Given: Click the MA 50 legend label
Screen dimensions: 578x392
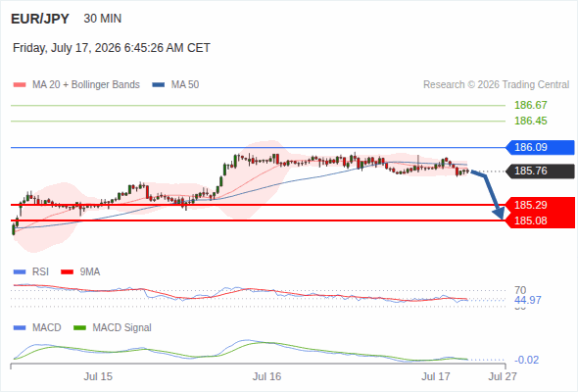Looking at the screenshot, I should pos(185,85).
